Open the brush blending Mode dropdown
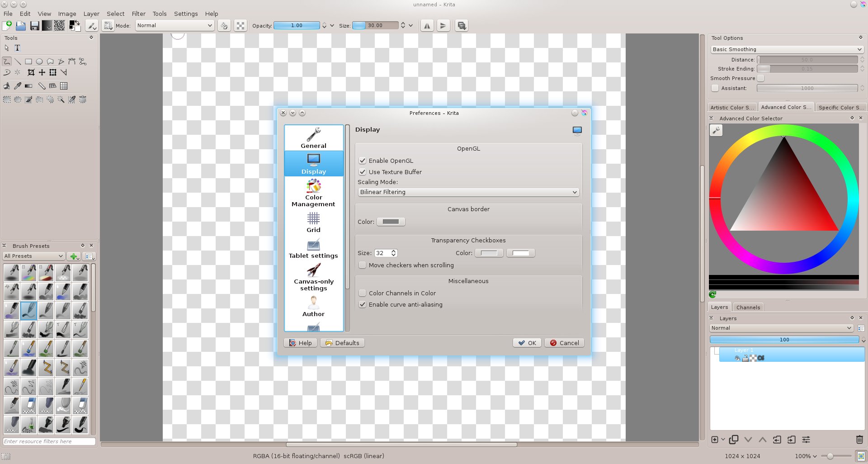 [175, 26]
